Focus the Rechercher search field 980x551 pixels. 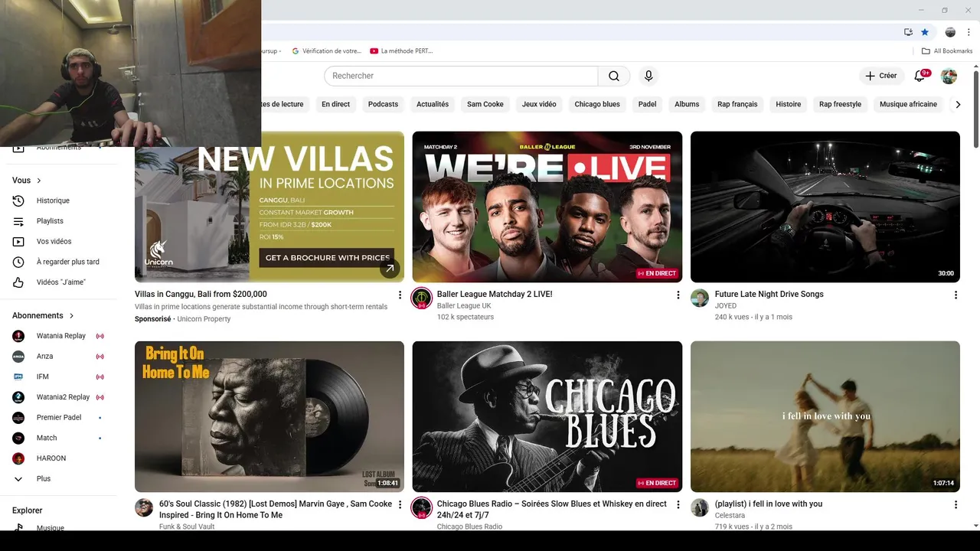click(461, 76)
